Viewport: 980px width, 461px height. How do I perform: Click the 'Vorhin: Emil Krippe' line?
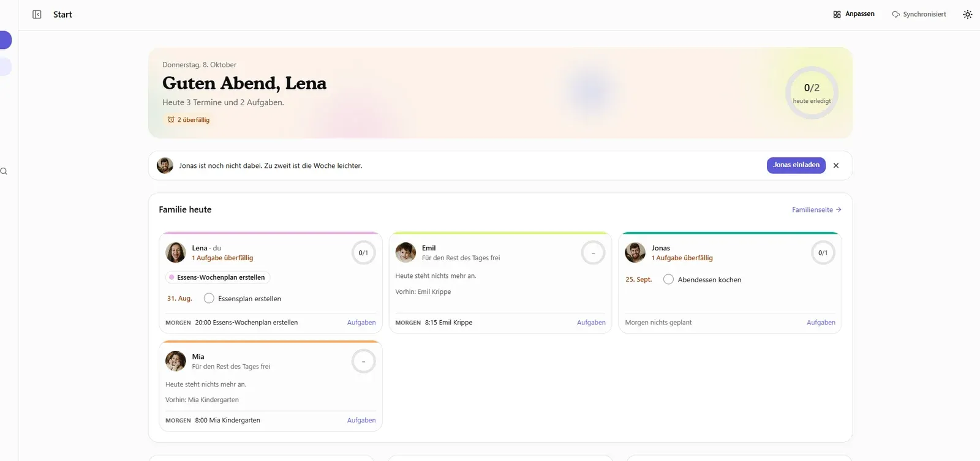click(x=423, y=292)
